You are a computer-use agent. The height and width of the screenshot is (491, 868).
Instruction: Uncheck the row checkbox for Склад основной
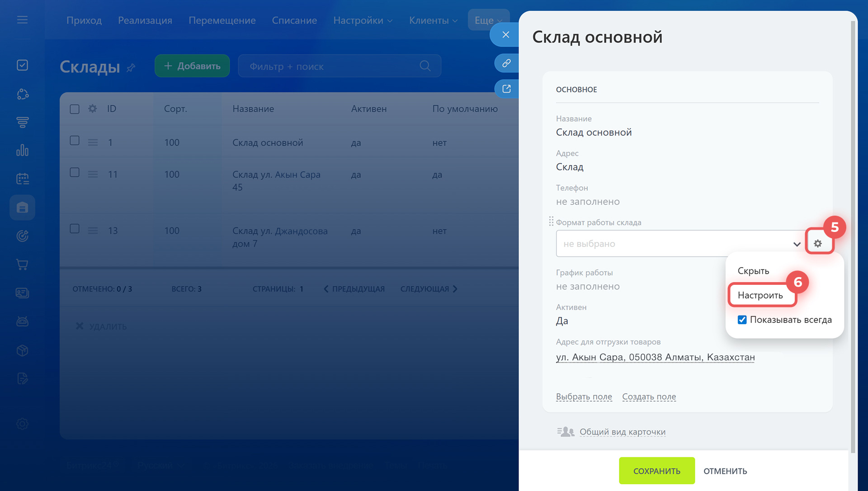pos(75,141)
